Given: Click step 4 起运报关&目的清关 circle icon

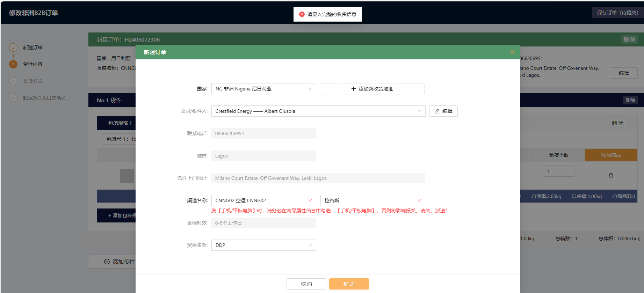Looking at the screenshot, I should pyautogui.click(x=13, y=98).
